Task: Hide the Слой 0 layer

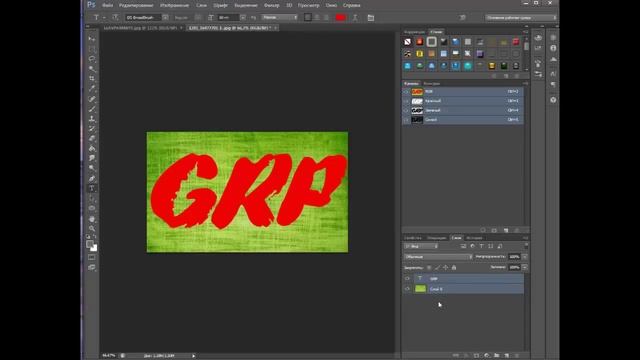Action: tap(407, 289)
